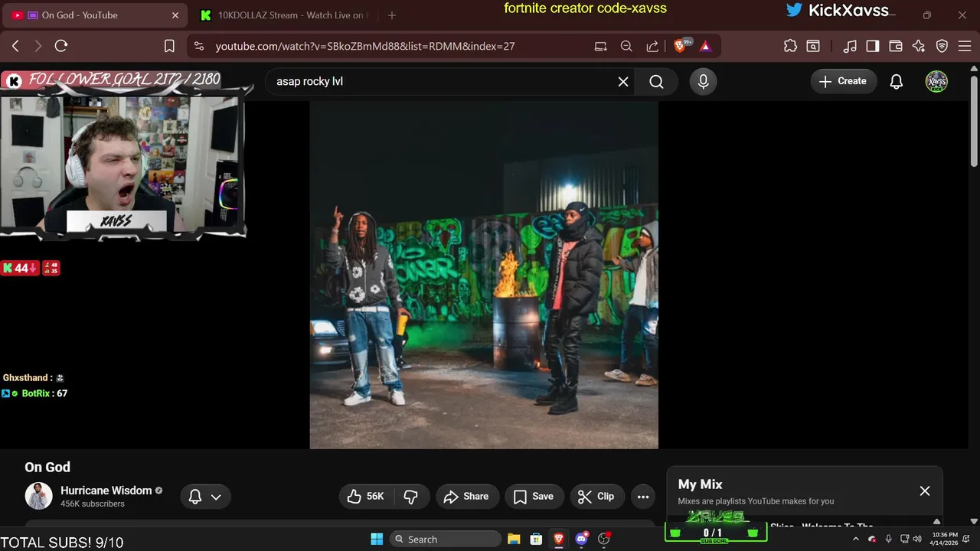The image size is (980, 551).
Task: Like the video with 56K likes
Action: pos(365,497)
